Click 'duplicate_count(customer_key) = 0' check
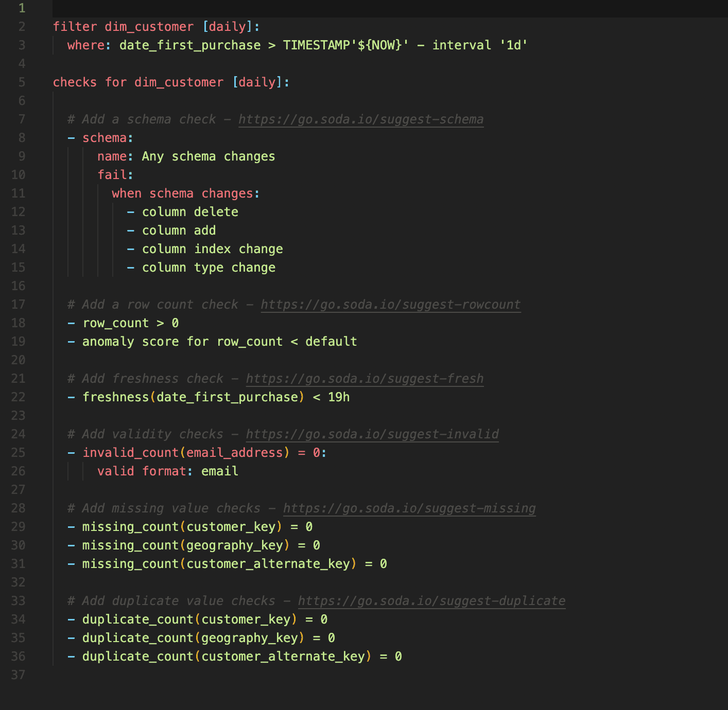This screenshot has height=710, width=728. 205,619
